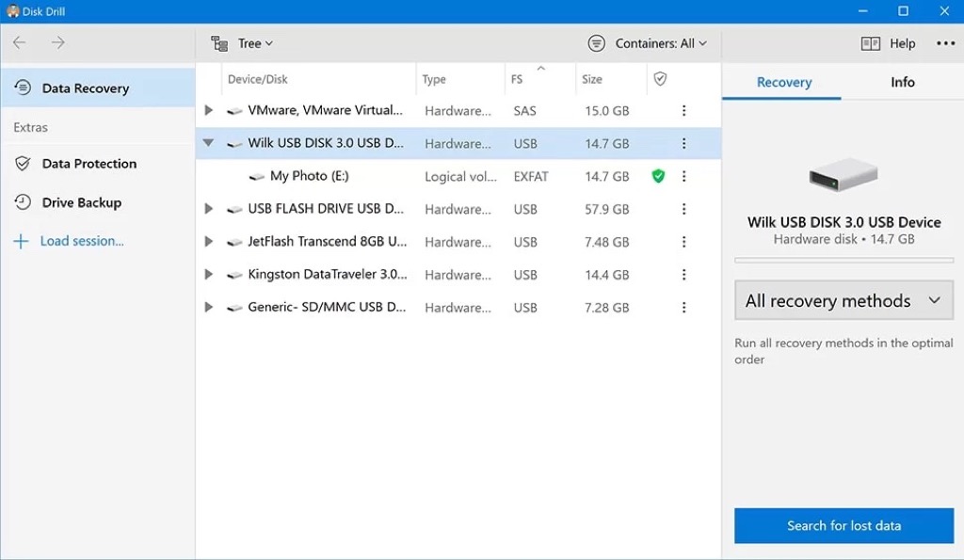Expand the VMware Virtual disk tree row
Screen dimensions: 964x560
click(209, 111)
